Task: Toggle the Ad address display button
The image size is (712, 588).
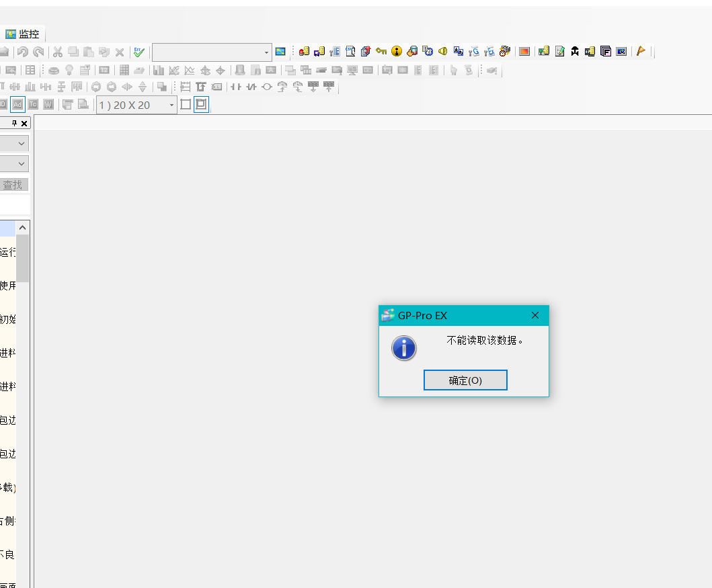Action: [x=17, y=104]
